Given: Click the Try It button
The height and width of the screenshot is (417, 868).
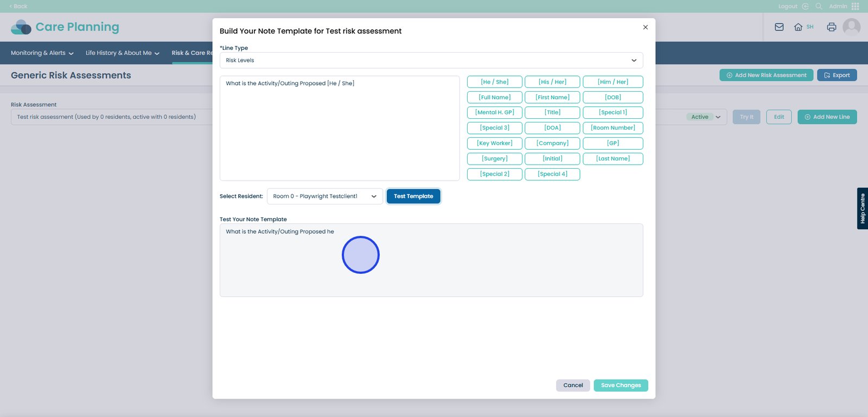Looking at the screenshot, I should (746, 117).
